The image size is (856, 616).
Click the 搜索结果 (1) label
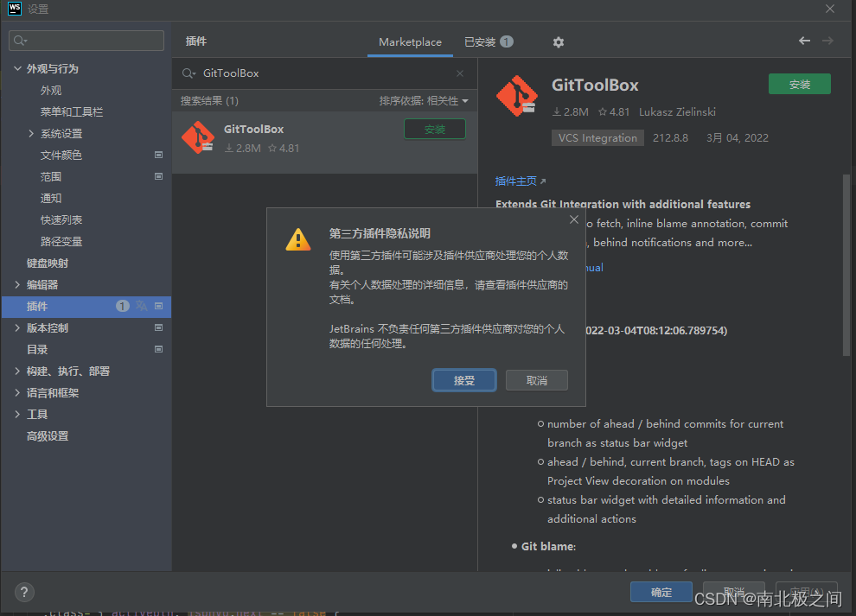pos(209,101)
